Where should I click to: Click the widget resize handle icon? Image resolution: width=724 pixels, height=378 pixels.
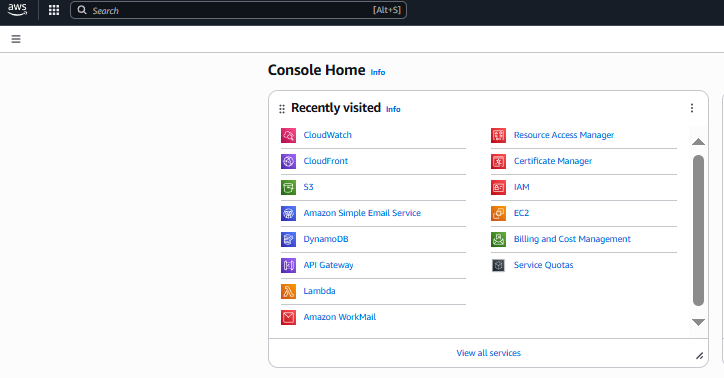point(700,355)
